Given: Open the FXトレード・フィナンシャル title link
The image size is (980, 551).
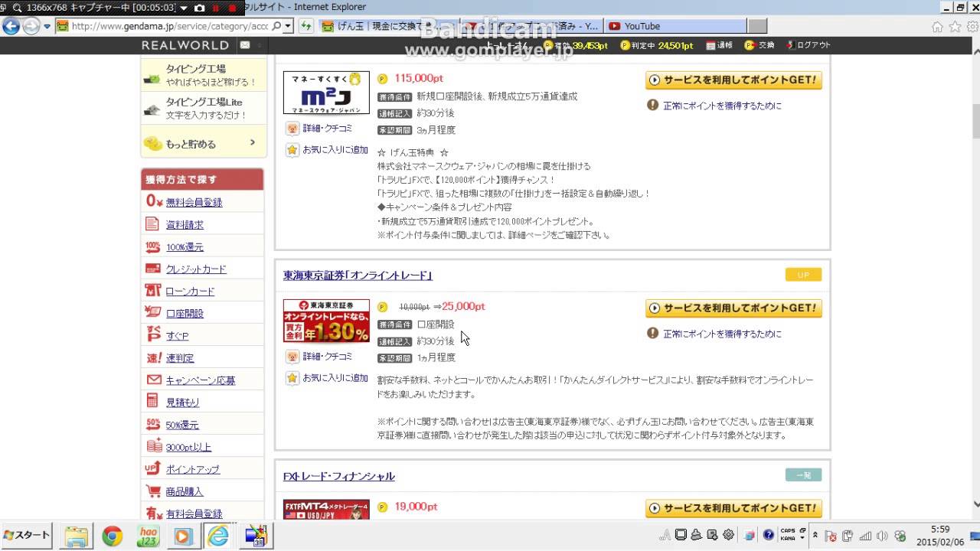Looking at the screenshot, I should pos(339,476).
